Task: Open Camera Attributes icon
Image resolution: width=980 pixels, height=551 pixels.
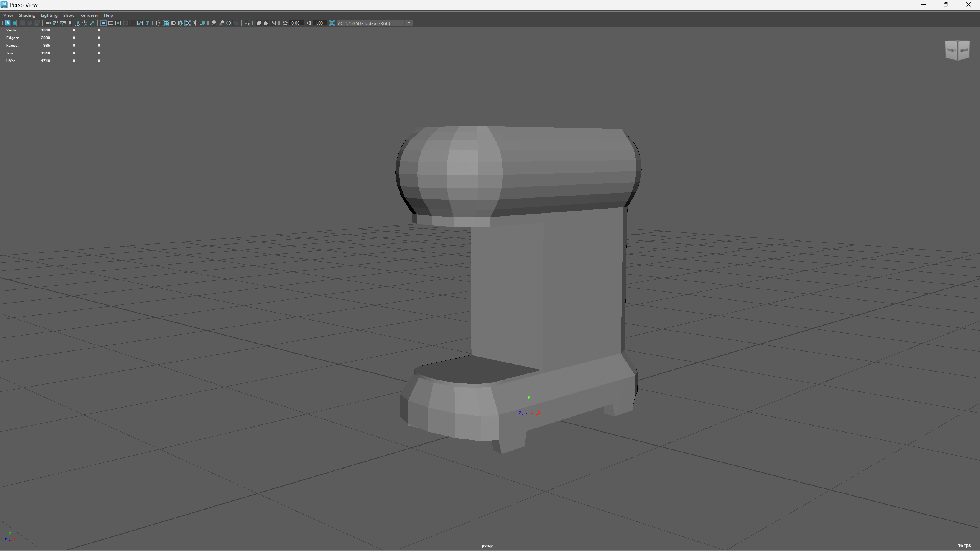Action: coord(62,23)
